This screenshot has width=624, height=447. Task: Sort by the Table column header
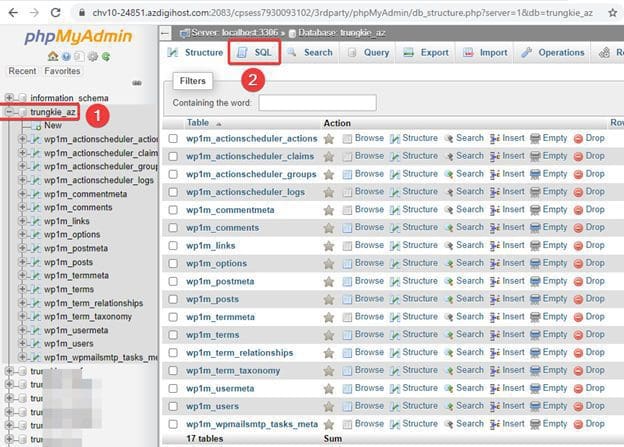[x=198, y=122]
